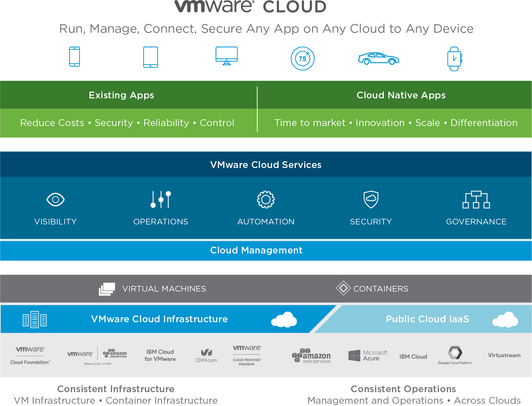Click the Containers chip icon
This screenshot has width=532, height=406.
coord(343,288)
